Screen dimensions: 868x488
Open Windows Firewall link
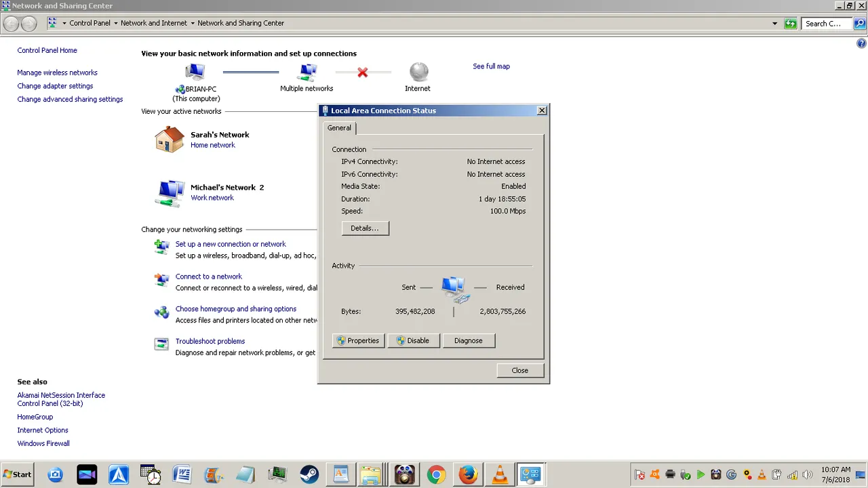43,444
